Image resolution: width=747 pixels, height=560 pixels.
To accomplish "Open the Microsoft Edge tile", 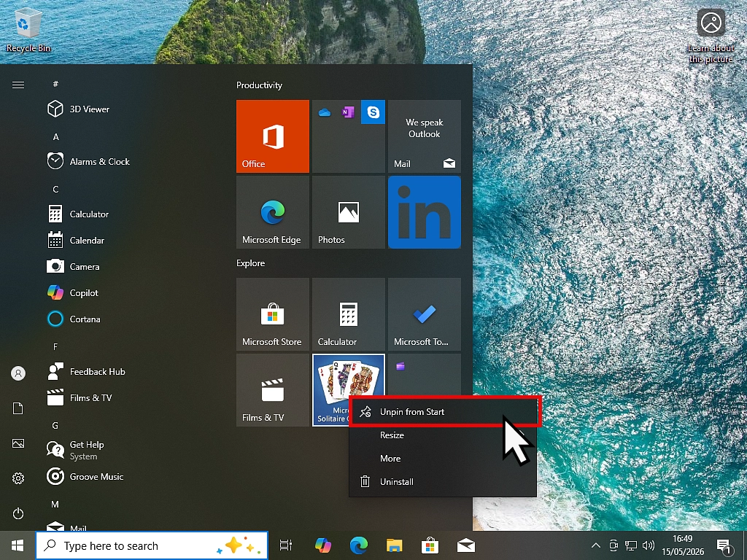I will (x=273, y=212).
